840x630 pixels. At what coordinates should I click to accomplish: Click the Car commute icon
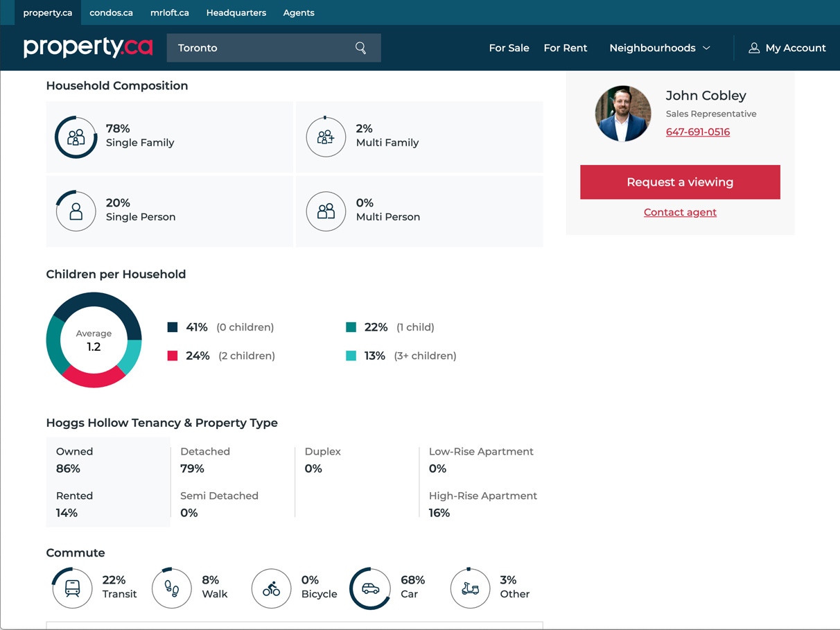point(371,588)
